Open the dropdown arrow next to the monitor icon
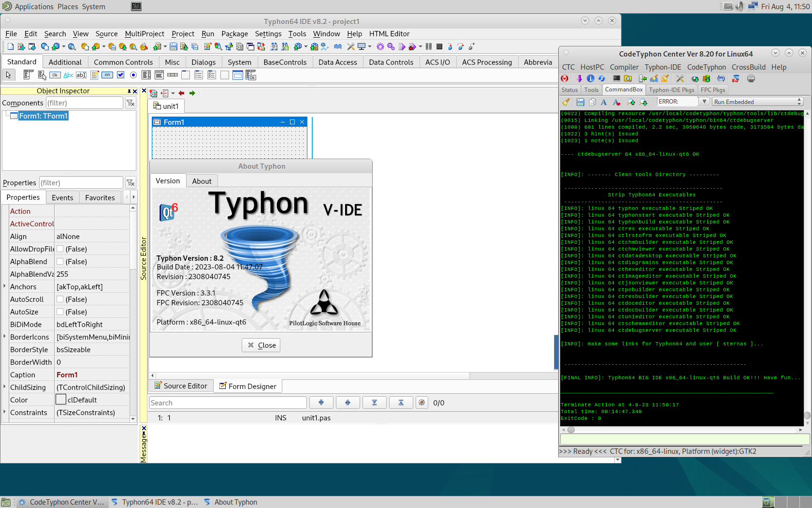Screen dimensions: 812x508 (x=370, y=47)
